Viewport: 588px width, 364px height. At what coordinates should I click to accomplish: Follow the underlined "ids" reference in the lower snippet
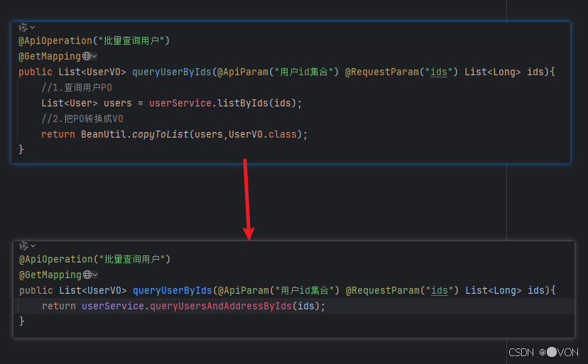point(440,290)
